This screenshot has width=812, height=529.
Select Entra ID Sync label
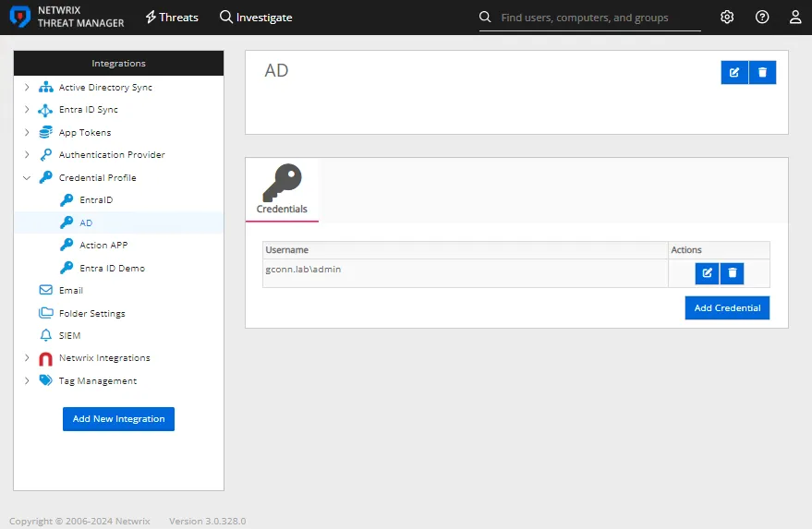[x=89, y=109]
